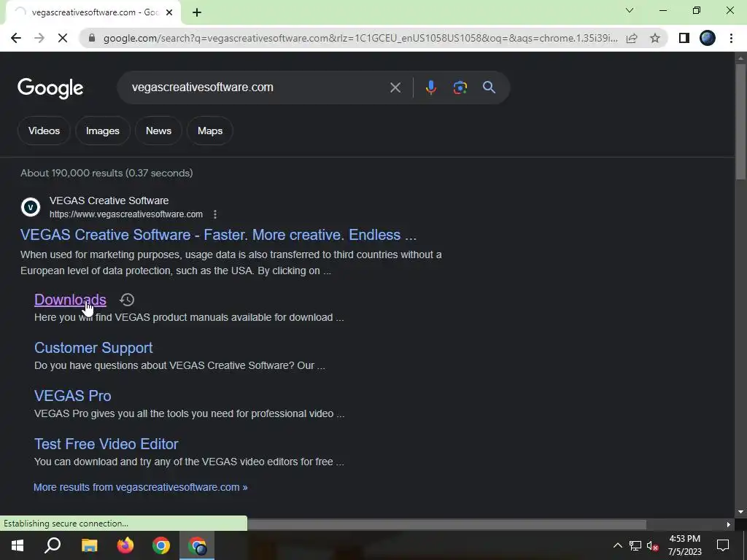Click the vertical scrollbar thumb

click(740, 122)
